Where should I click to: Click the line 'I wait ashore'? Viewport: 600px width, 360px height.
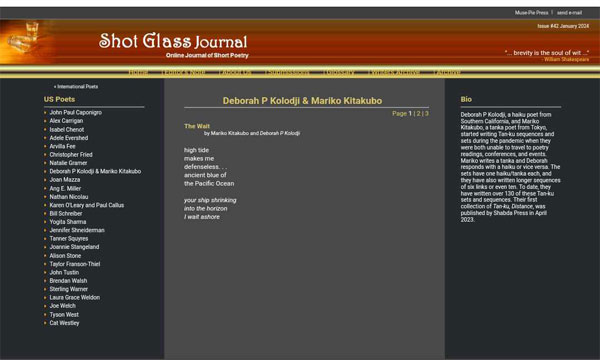[x=202, y=217]
